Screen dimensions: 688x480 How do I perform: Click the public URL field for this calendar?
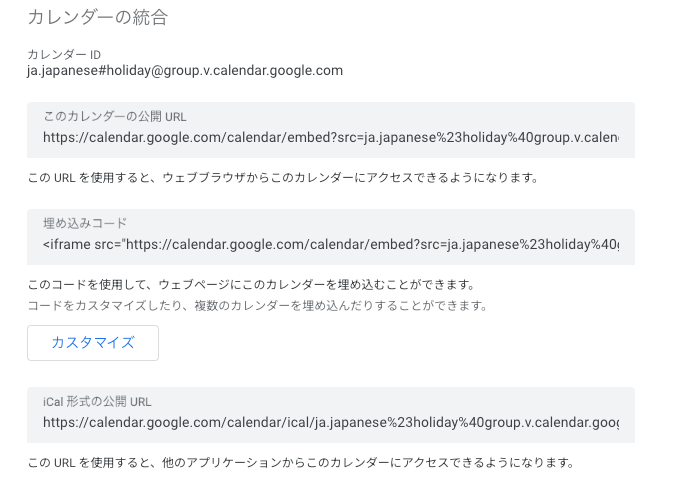tap(330, 137)
